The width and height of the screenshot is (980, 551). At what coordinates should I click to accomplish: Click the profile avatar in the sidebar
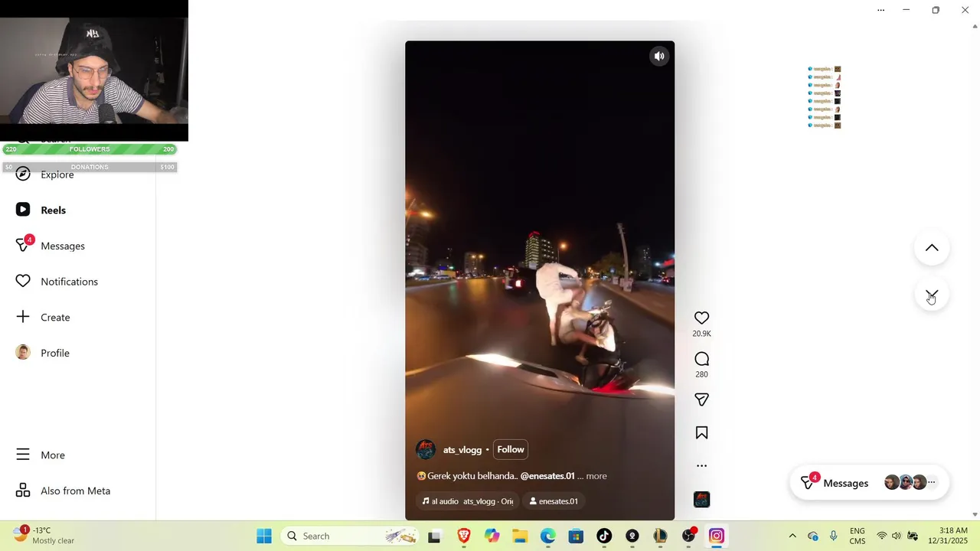[23, 353]
